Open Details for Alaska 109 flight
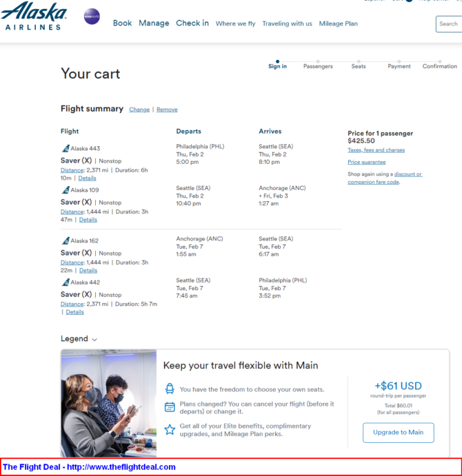462x476 pixels. (x=88, y=220)
